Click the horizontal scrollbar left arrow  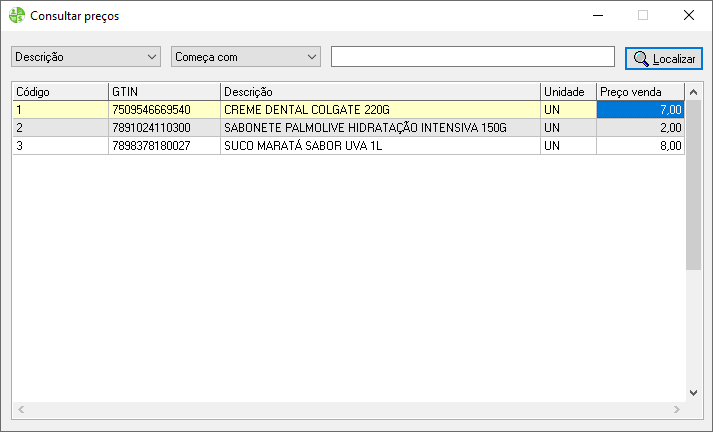(x=19, y=410)
